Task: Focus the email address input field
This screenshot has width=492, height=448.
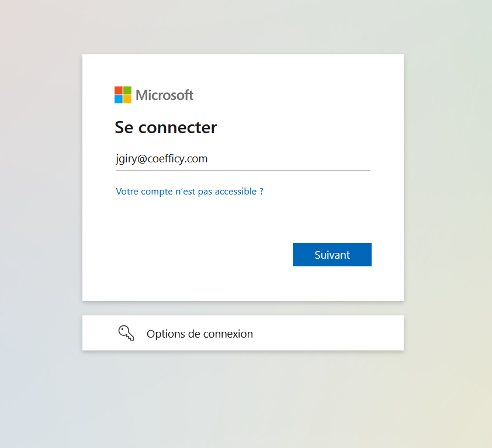Action: click(x=243, y=159)
